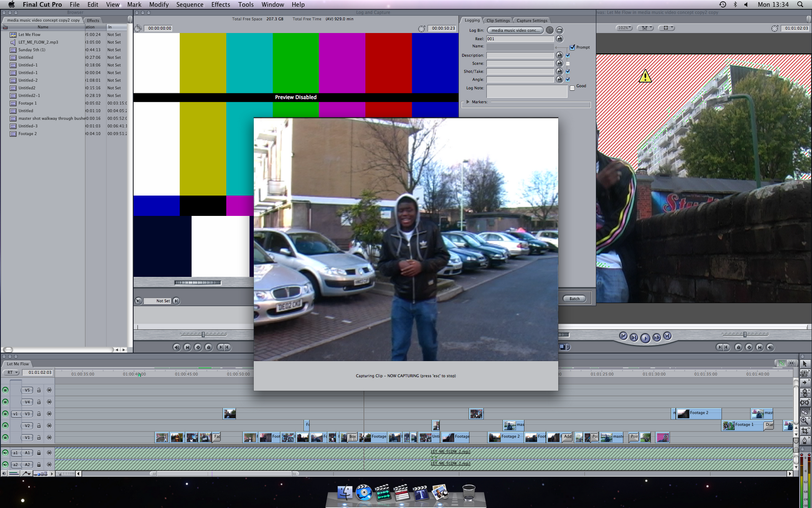The height and width of the screenshot is (508, 812).
Task: Click Description slate increment button
Action: pos(559,55)
